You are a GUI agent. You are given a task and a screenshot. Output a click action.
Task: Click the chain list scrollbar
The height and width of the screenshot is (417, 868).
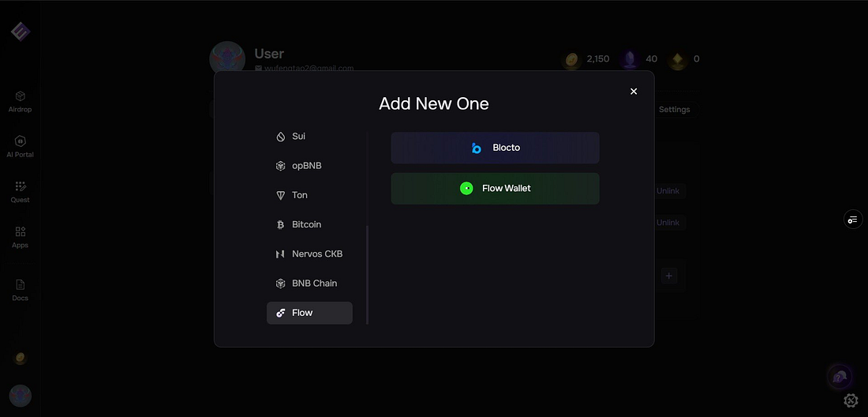tap(367, 275)
